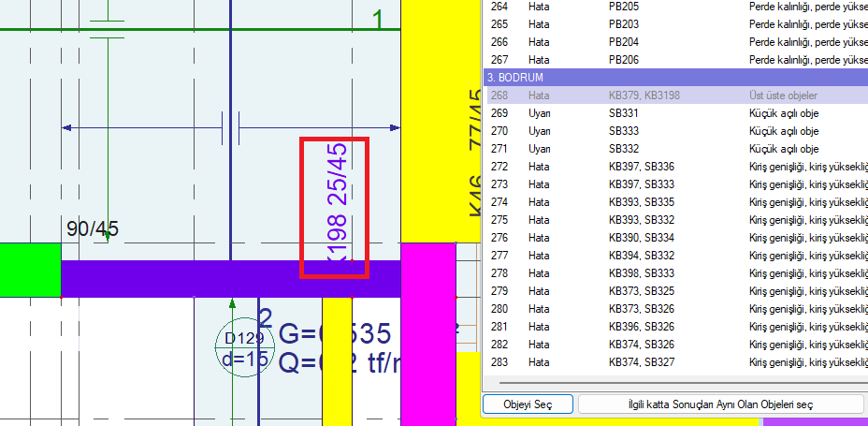Click the 90/45 dimension label
Image resolution: width=868 pixels, height=426 pixels.
tap(93, 229)
